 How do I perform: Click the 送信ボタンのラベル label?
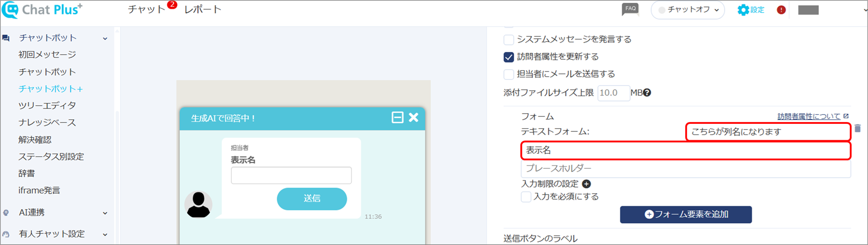(541, 238)
